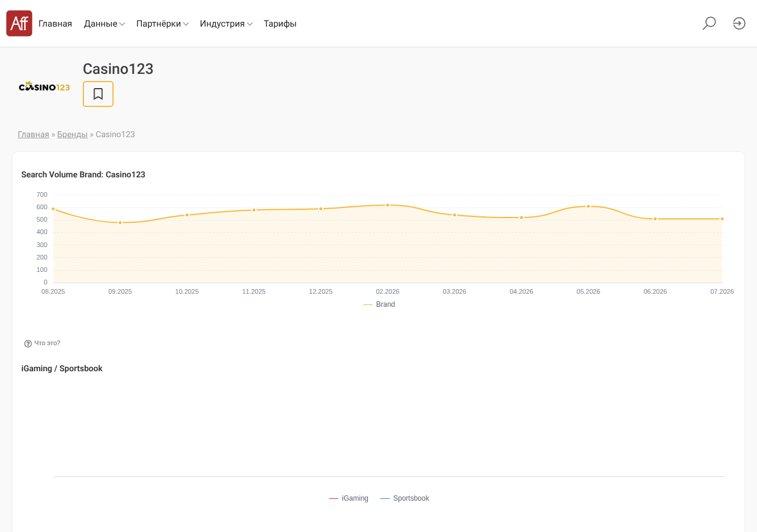Click the 02.2026 data point on chart
The height and width of the screenshot is (532, 757).
[x=388, y=205]
